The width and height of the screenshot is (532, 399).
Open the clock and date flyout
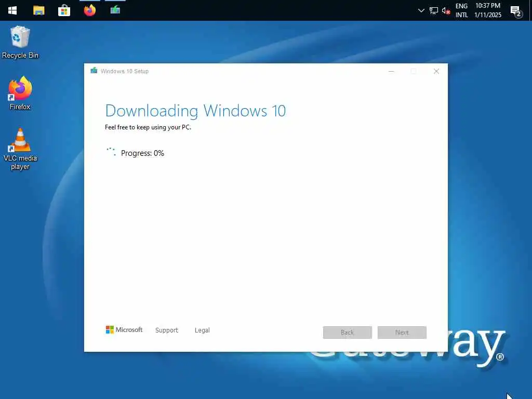point(487,10)
